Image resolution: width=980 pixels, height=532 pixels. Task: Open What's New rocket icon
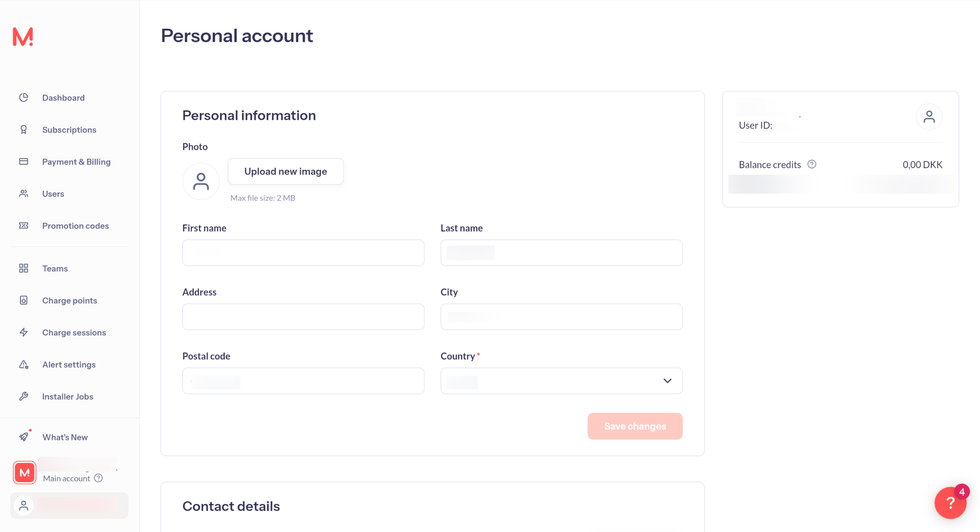24,437
